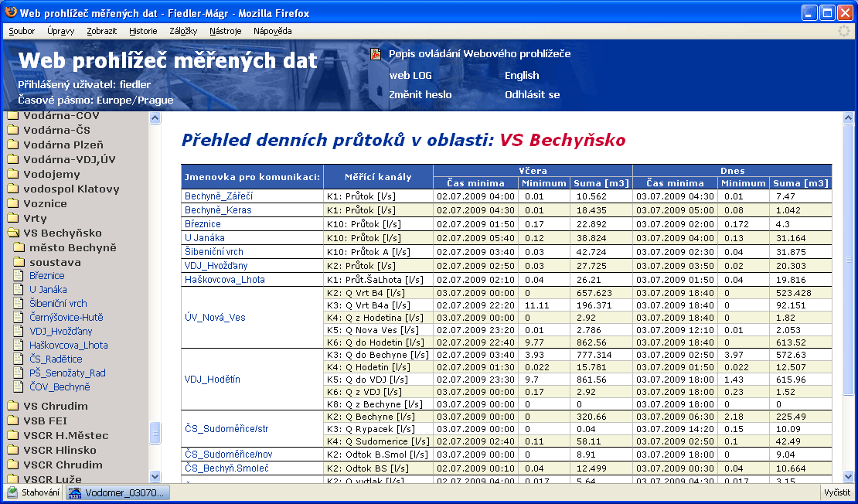The width and height of the screenshot is (858, 504).
Task: Collapse the open VS Bechyňsko folder icon
Action: (x=13, y=233)
